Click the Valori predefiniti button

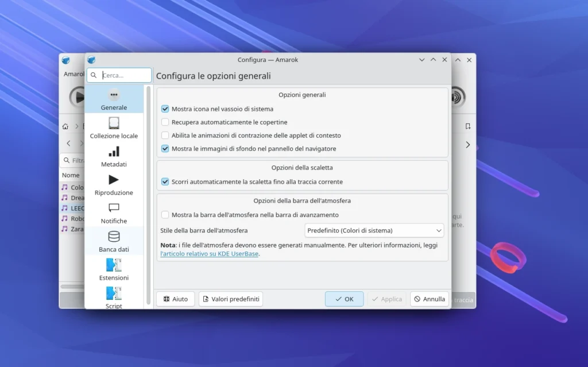pos(230,299)
